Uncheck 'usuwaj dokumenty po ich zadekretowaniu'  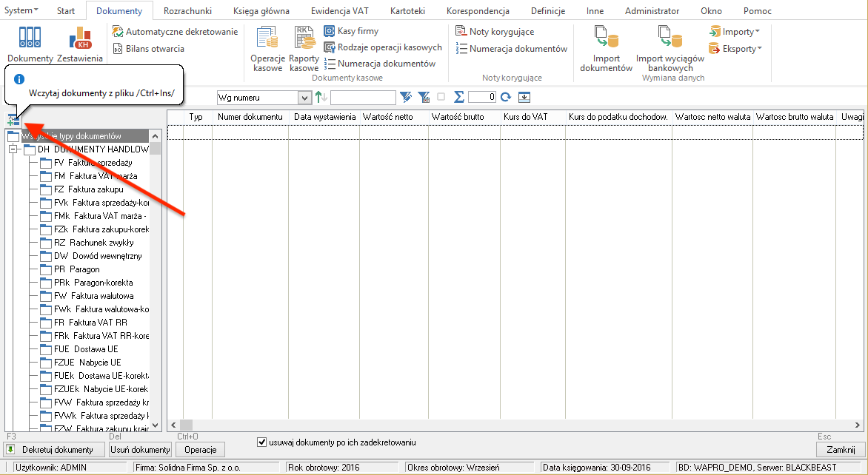[x=261, y=442]
